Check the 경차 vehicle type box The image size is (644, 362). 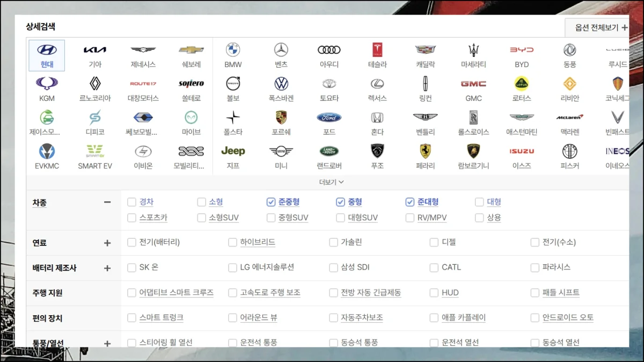click(131, 202)
